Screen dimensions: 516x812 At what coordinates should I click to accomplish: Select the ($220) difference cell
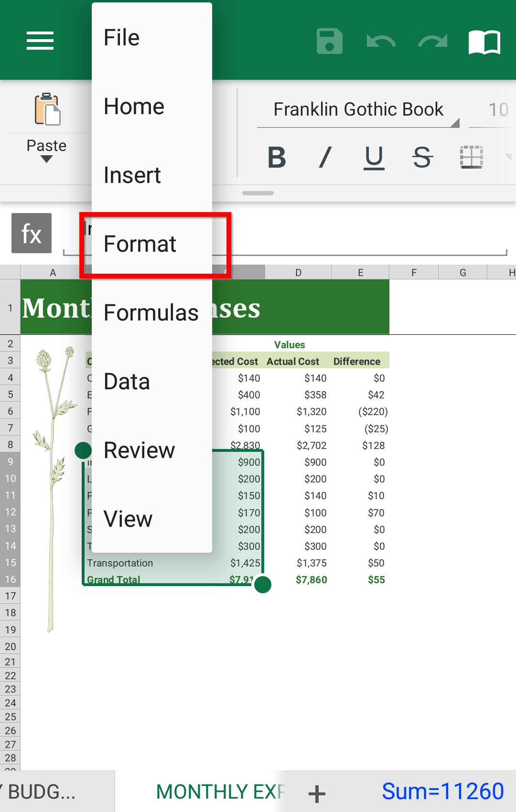pos(373,411)
